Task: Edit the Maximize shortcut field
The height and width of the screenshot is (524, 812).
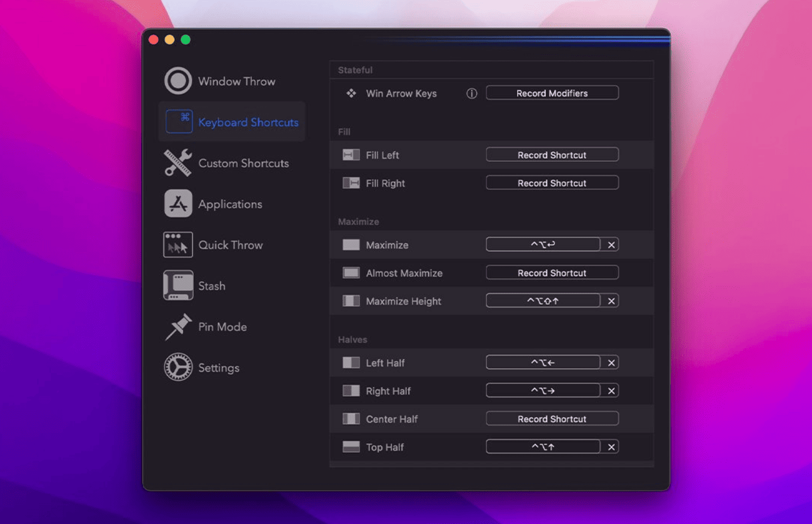Action: click(x=543, y=245)
